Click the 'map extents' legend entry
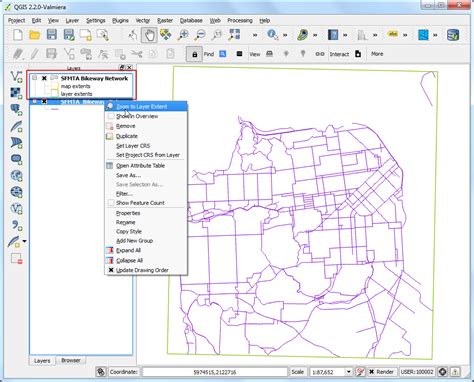Image resolution: width=474 pixels, height=382 pixels. pos(75,86)
